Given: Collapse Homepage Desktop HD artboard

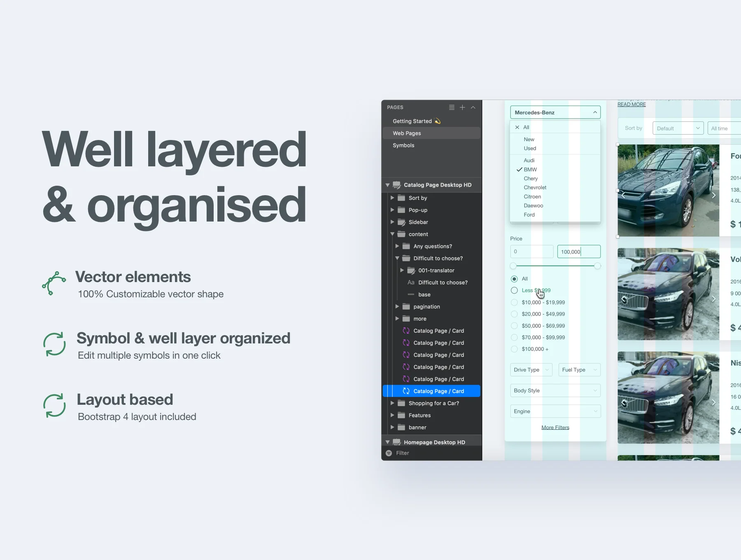Looking at the screenshot, I should [387, 442].
